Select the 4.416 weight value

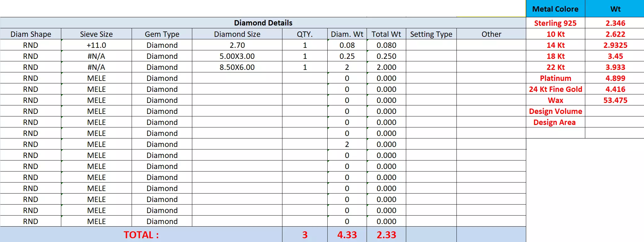click(x=615, y=89)
